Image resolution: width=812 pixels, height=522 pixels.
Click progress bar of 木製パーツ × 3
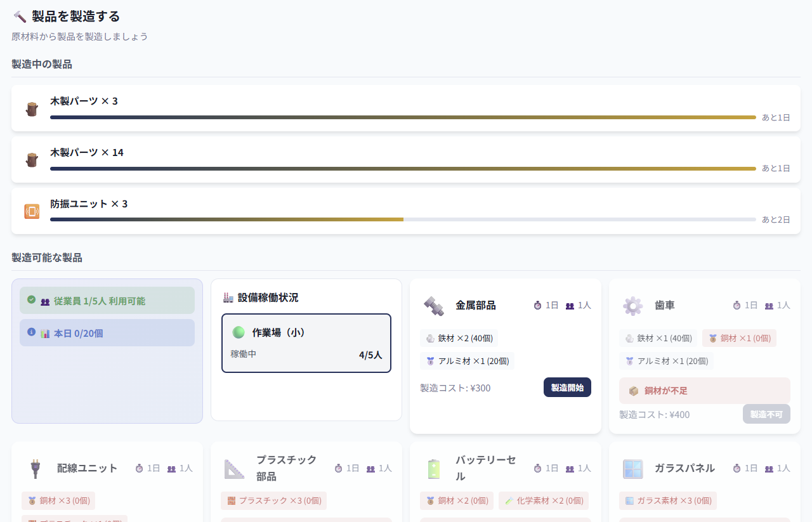tap(403, 117)
